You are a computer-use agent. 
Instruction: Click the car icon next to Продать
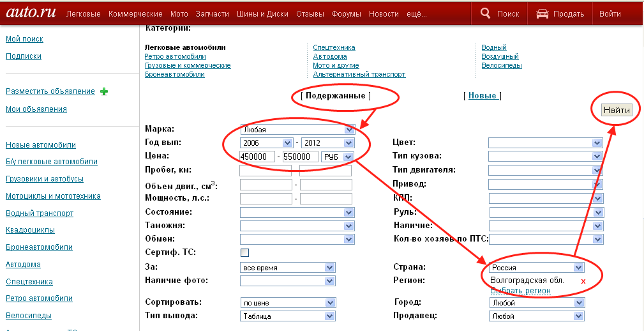click(543, 13)
